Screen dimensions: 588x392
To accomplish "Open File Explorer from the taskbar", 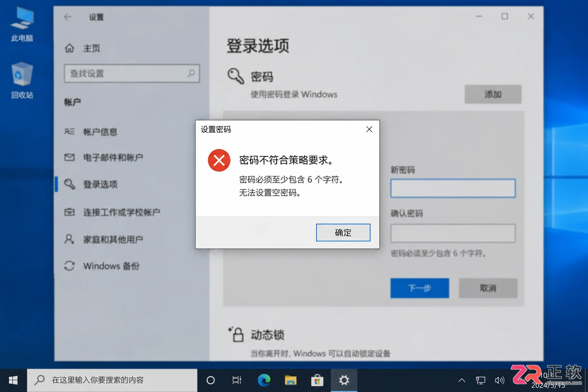I will pos(290,380).
